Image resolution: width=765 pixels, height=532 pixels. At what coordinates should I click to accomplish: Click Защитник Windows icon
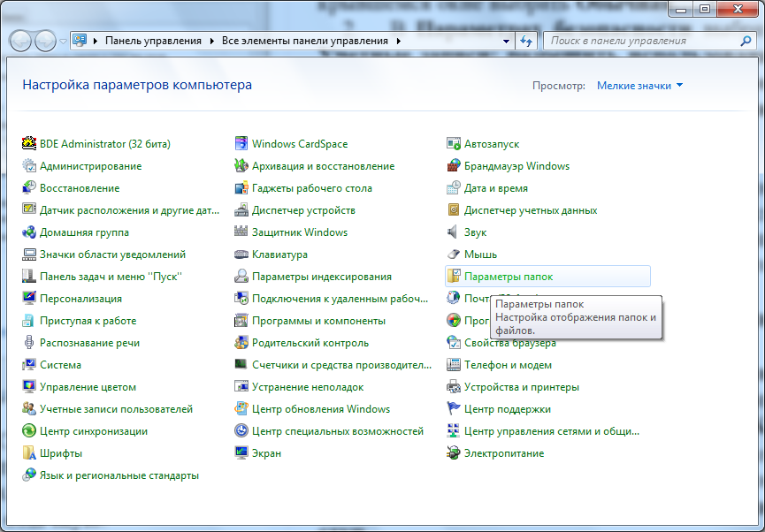click(x=241, y=232)
